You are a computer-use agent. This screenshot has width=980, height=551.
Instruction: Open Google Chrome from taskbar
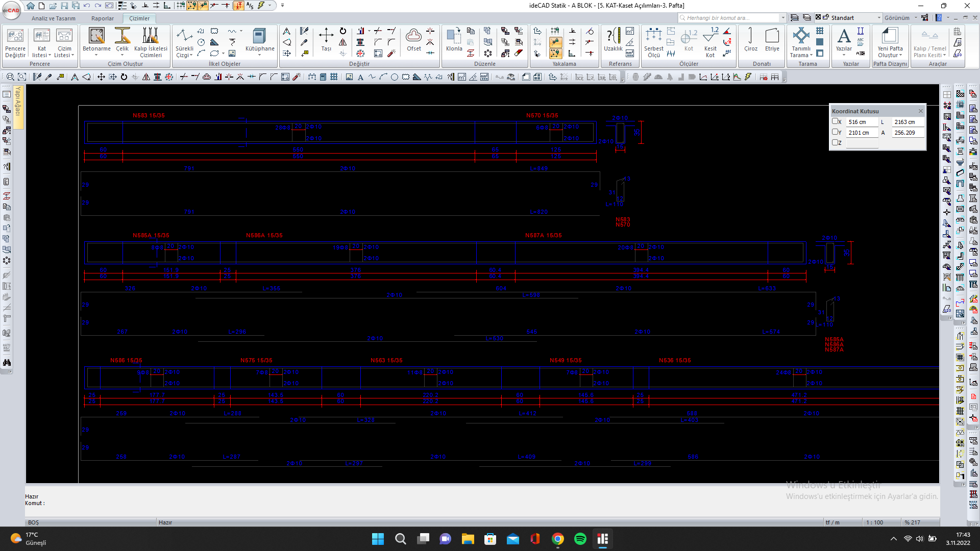[x=557, y=539]
